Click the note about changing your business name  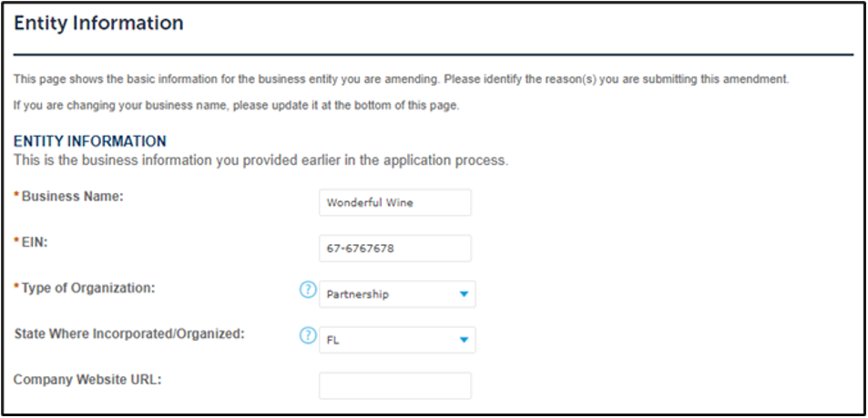(x=236, y=105)
